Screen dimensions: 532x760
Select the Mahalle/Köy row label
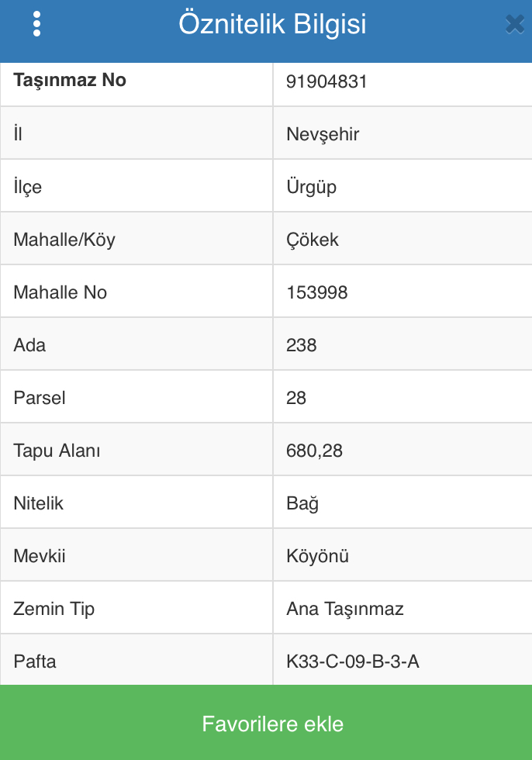(64, 240)
